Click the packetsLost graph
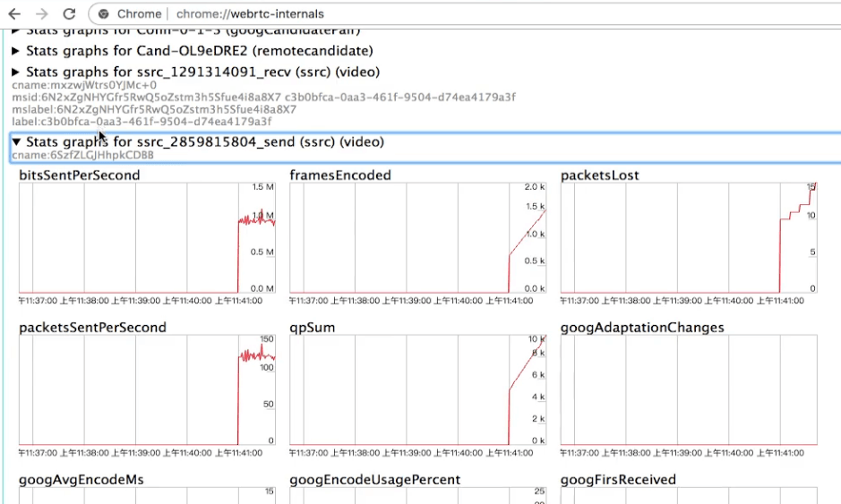The width and height of the screenshot is (841, 504). coord(689,238)
